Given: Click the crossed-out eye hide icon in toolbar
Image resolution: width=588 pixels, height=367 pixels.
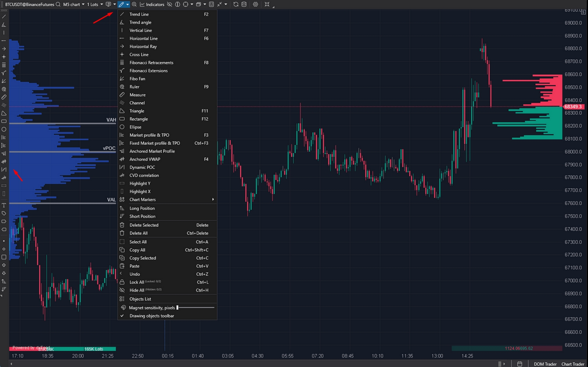Looking at the screenshot, I should click(169, 4).
